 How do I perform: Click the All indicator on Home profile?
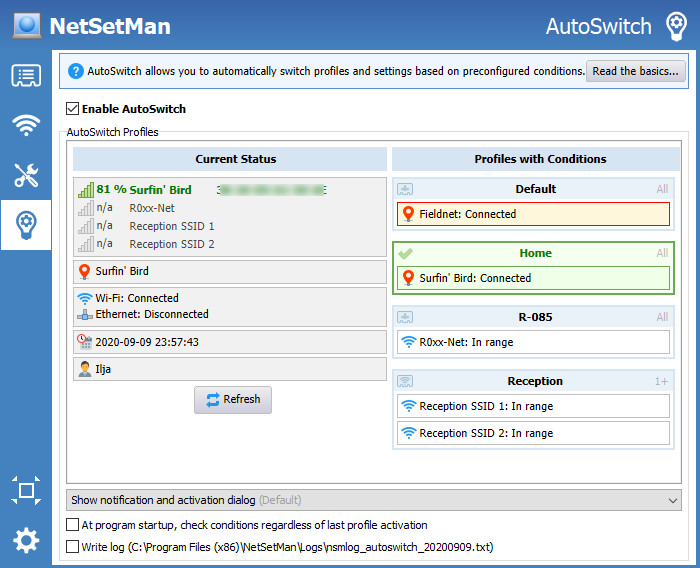662,253
